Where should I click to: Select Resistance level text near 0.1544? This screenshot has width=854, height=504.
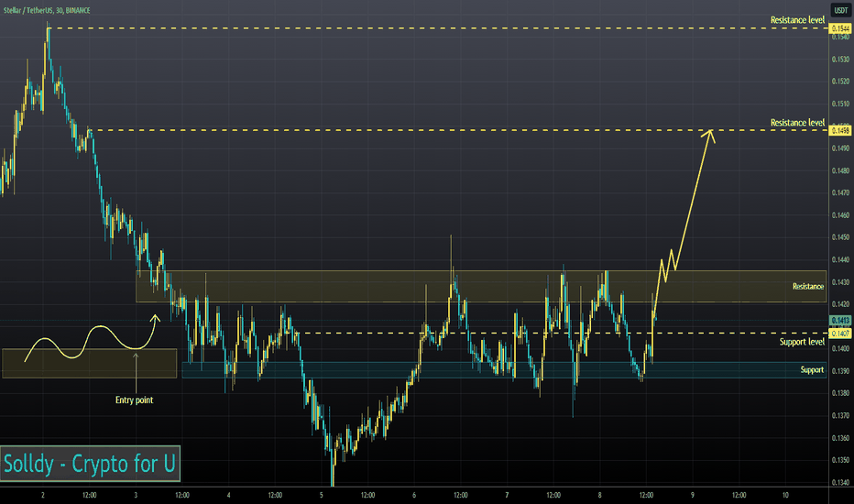point(797,20)
